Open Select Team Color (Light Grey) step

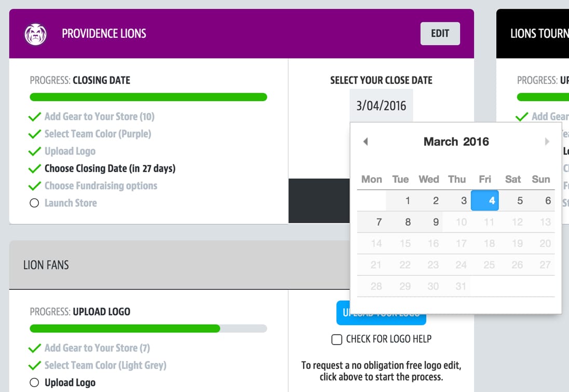[x=105, y=365]
